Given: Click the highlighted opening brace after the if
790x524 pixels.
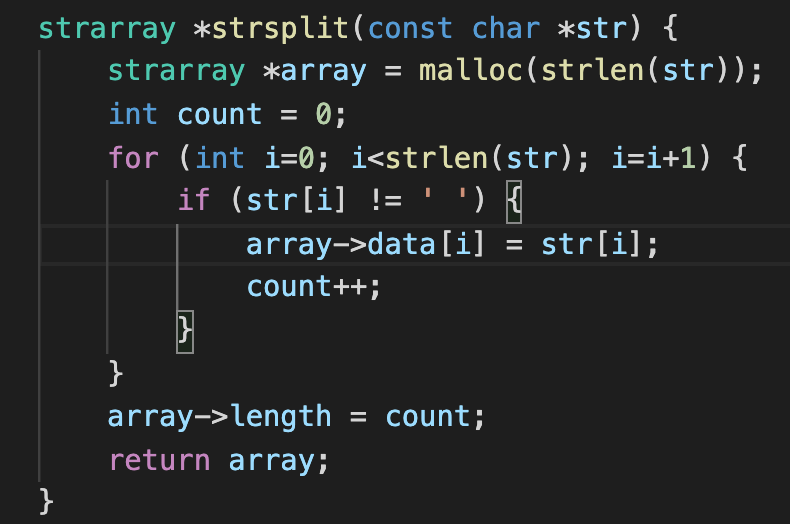Looking at the screenshot, I should (x=513, y=200).
